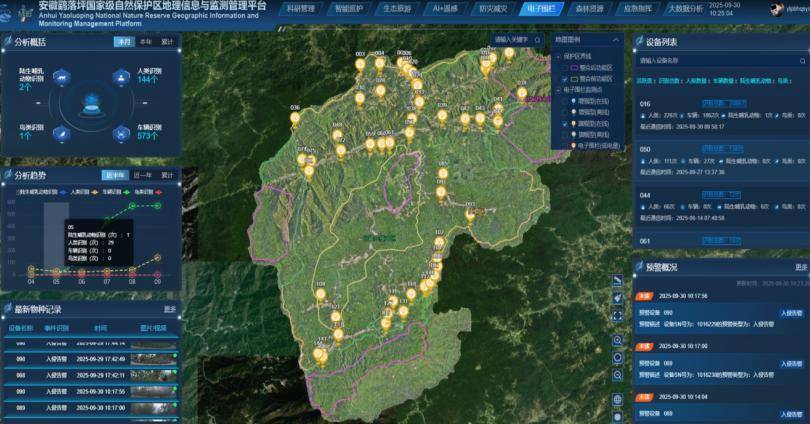Click 更多 in the 预警概况 panel

(x=801, y=267)
